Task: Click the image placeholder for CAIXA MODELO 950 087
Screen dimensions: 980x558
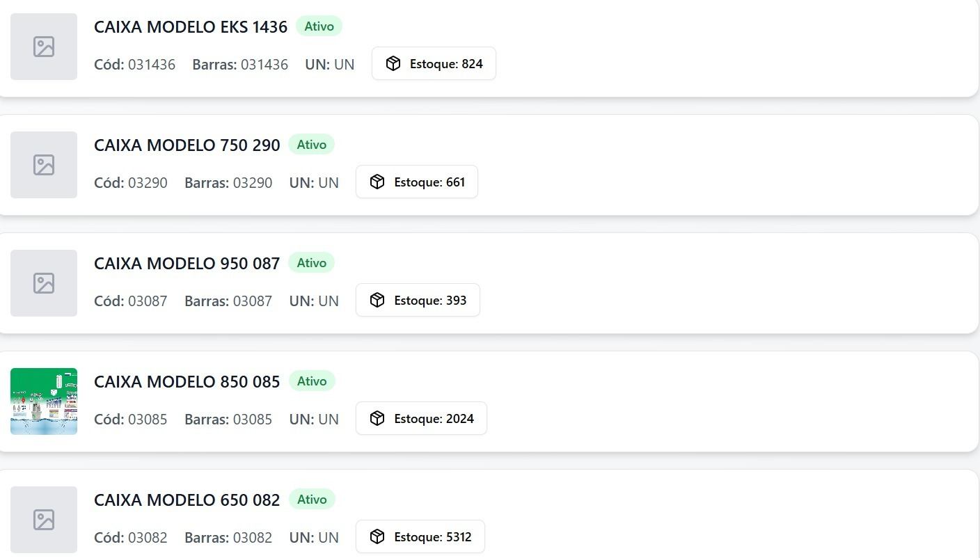Action: [x=44, y=283]
